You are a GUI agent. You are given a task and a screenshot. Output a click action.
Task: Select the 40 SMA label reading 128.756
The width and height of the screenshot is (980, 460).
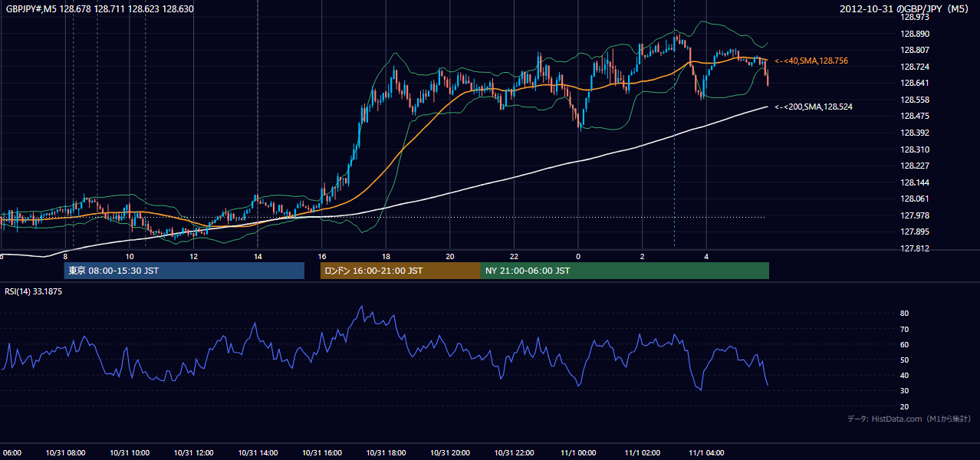tap(811, 61)
